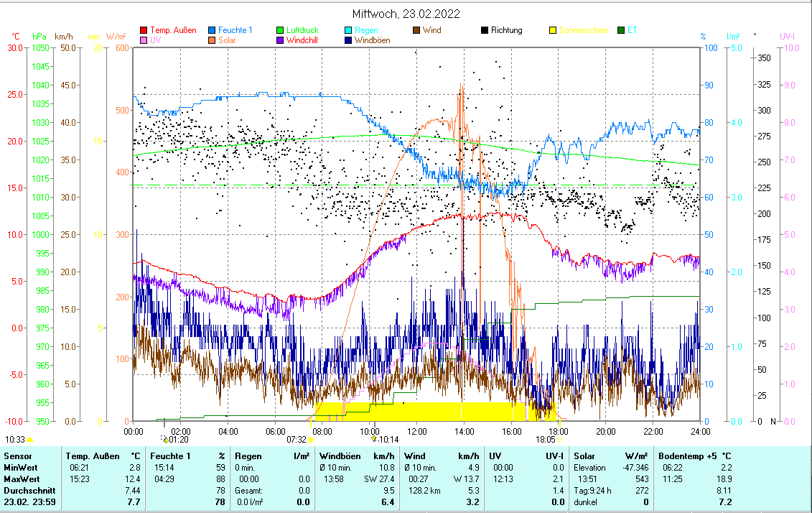
Task: Click the dark green ET legend square
Action: tap(621, 30)
